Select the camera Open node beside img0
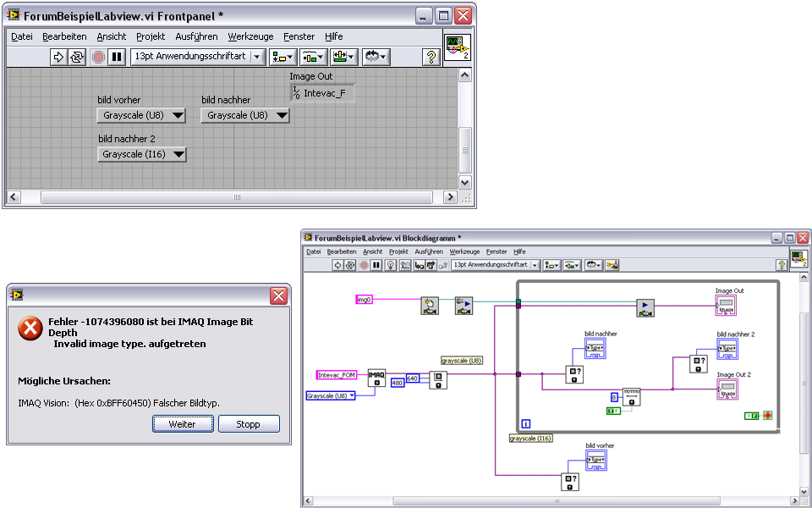The width and height of the screenshot is (812, 508). pyautogui.click(x=430, y=306)
